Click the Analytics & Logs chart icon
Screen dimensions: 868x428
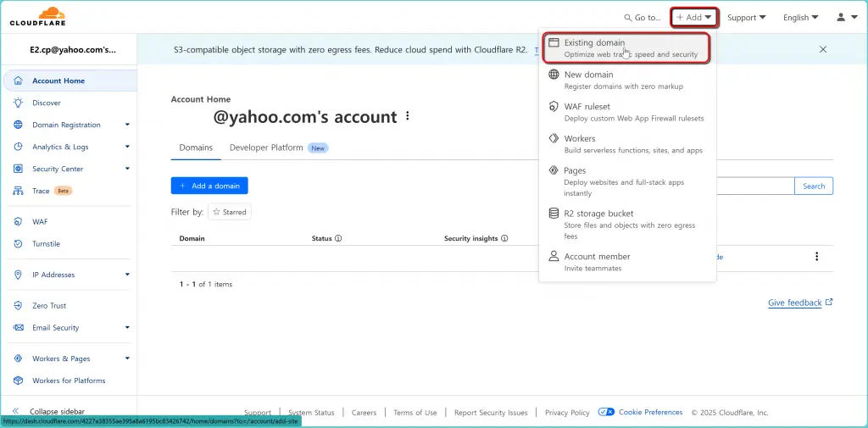19,147
